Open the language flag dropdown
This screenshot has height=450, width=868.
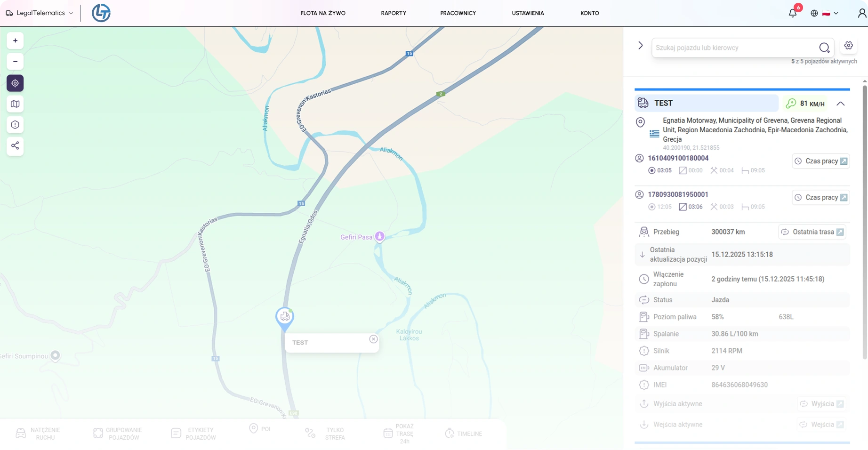click(830, 13)
